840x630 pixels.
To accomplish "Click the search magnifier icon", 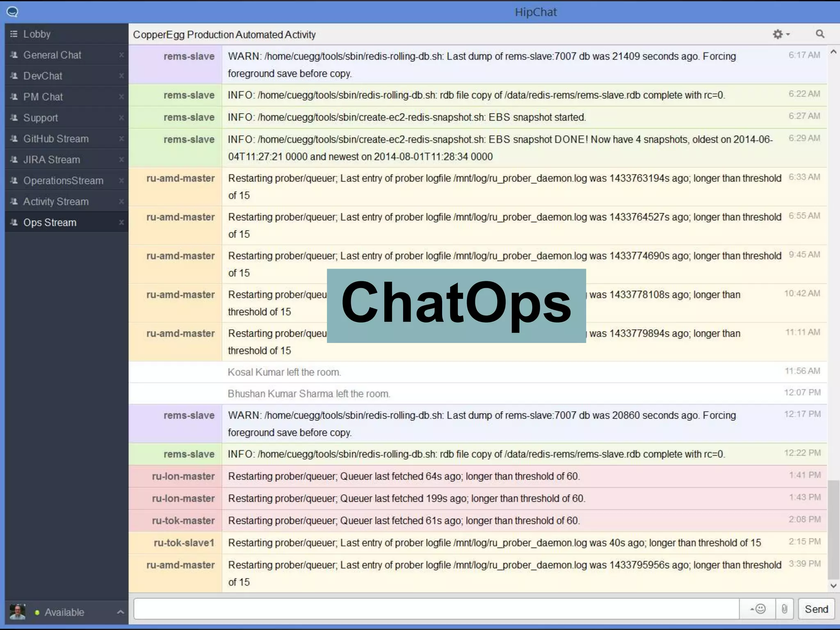I will [820, 34].
